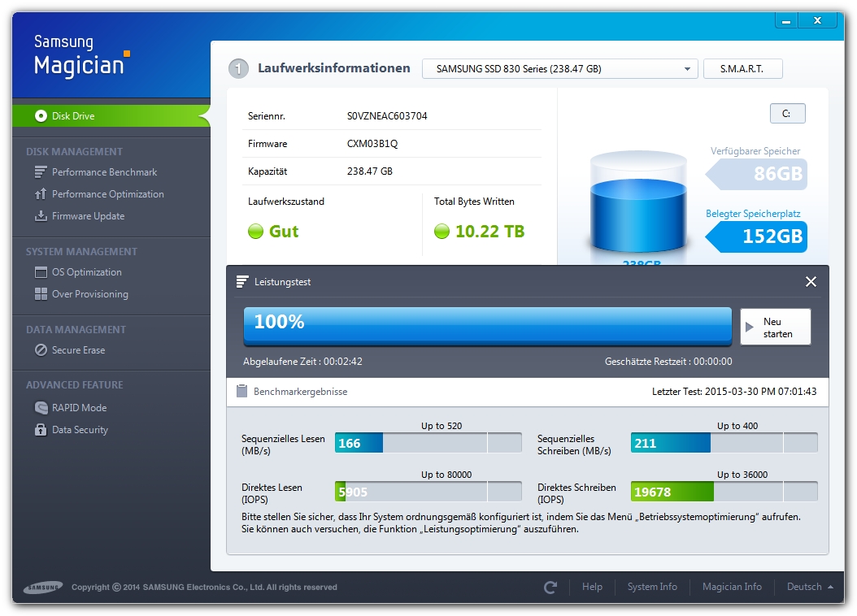The width and height of the screenshot is (857, 616).
Task: Click Letzter Test timestamp text
Action: (x=734, y=391)
